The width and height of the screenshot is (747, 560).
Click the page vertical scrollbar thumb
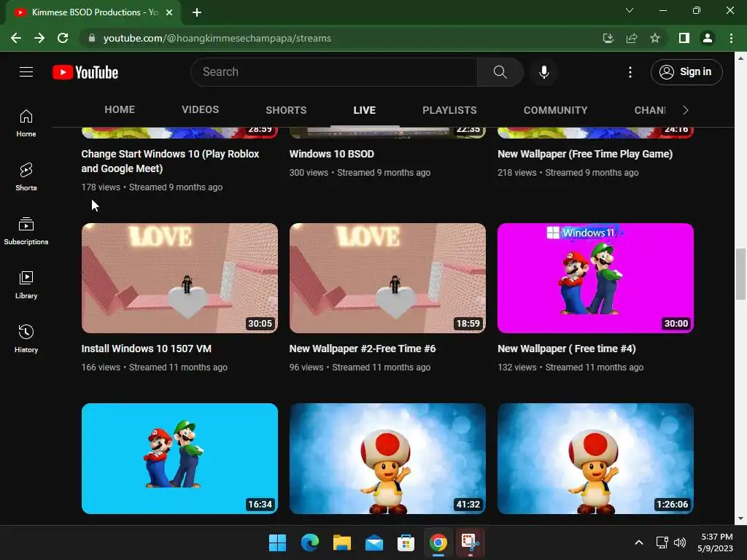tap(740, 274)
